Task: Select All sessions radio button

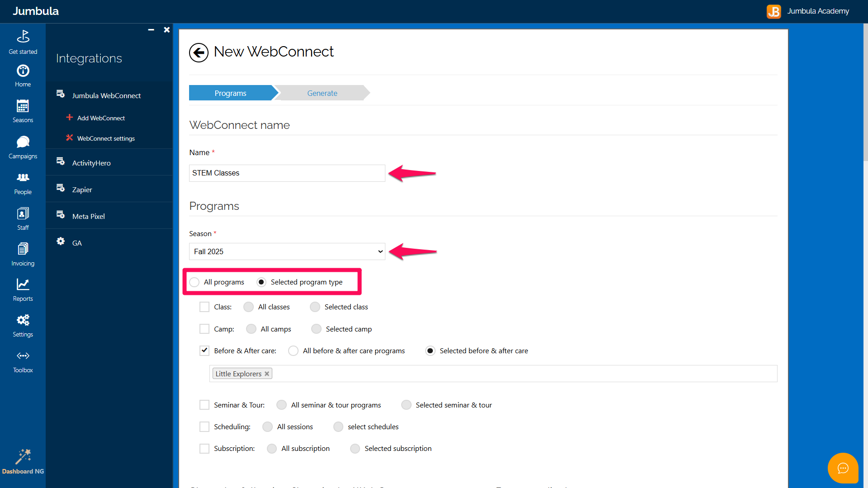Action: pyautogui.click(x=268, y=426)
